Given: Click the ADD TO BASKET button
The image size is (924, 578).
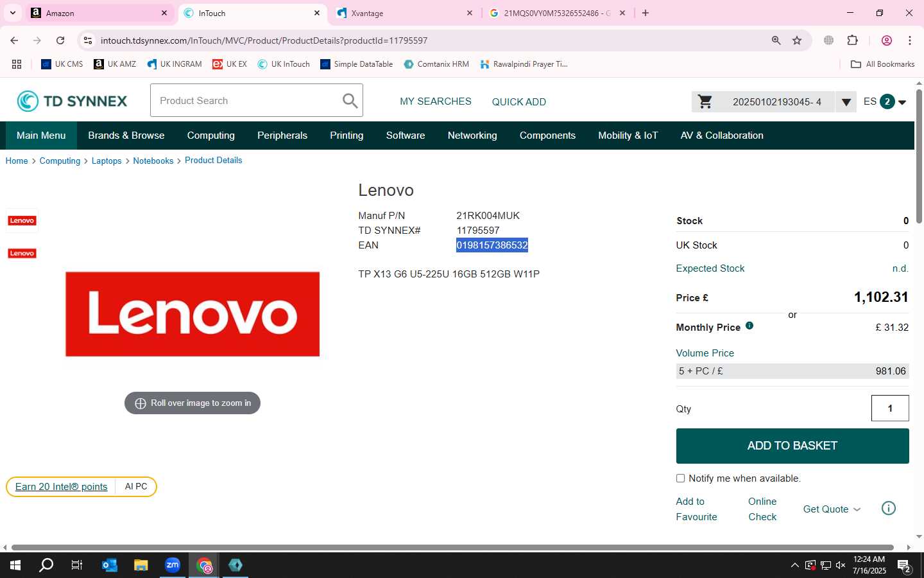Looking at the screenshot, I should (792, 446).
